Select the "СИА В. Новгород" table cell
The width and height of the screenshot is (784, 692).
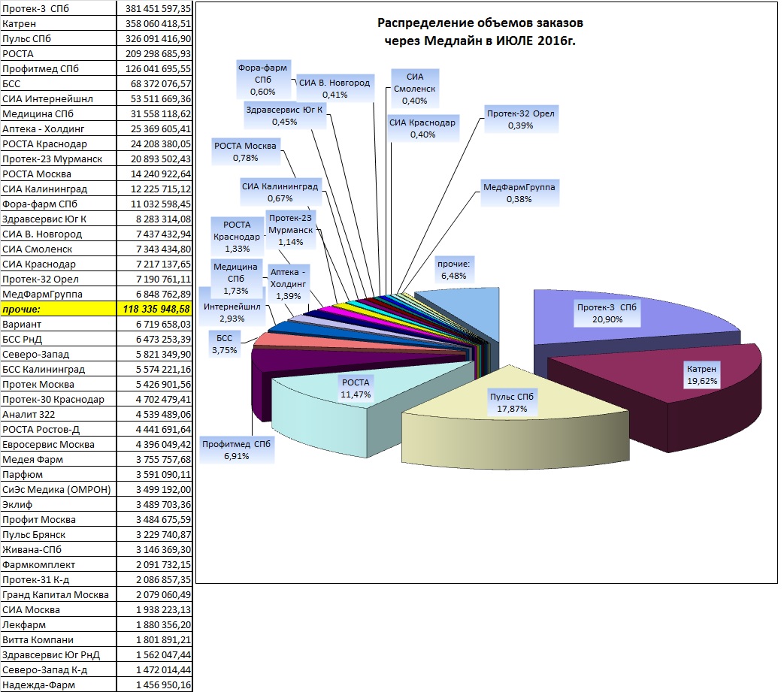tap(59, 234)
